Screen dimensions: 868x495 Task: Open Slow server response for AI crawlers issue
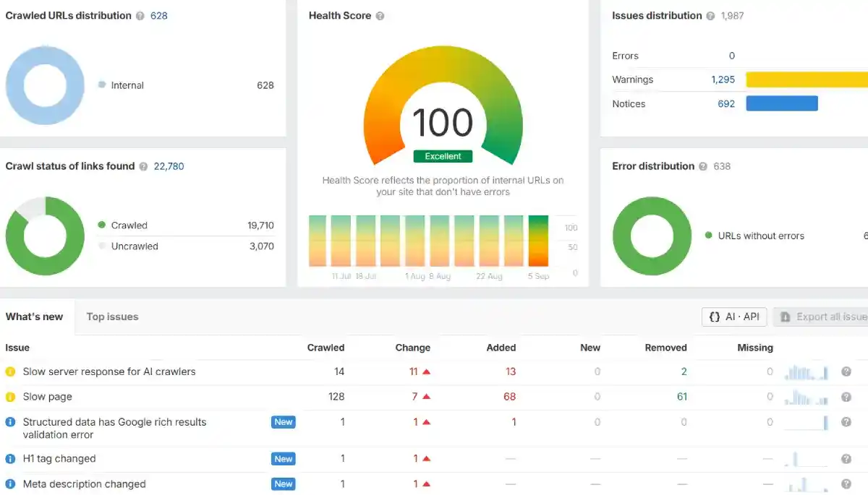click(x=109, y=372)
